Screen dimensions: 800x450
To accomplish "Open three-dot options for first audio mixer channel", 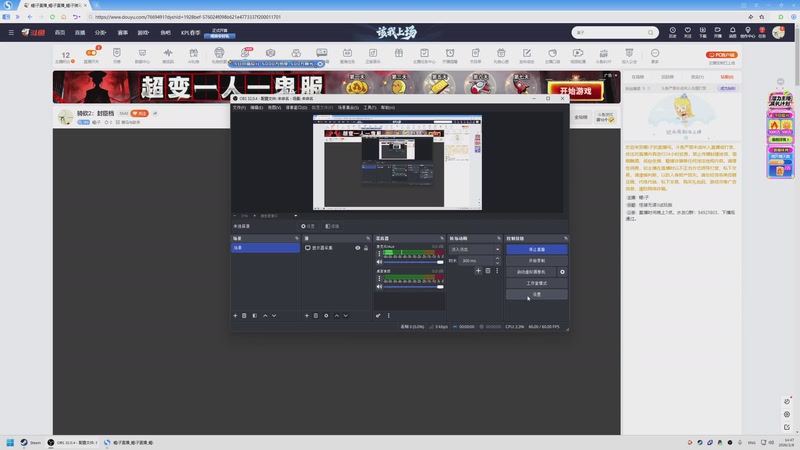I will coord(379,254).
